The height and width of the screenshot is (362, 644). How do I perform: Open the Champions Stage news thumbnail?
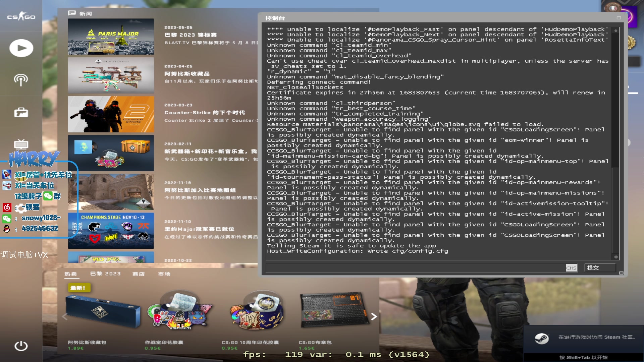pos(111,231)
